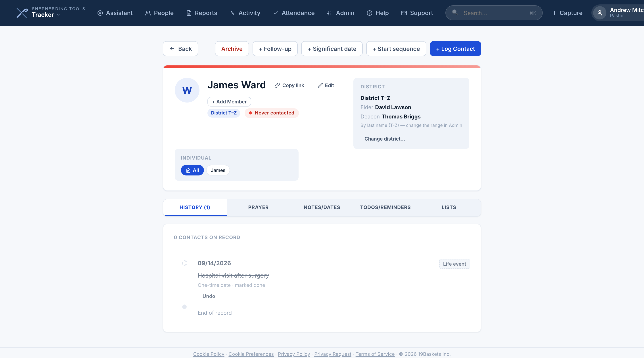Open the Tracker app switcher chevron
Image resolution: width=644 pixels, height=358 pixels.
(58, 15)
